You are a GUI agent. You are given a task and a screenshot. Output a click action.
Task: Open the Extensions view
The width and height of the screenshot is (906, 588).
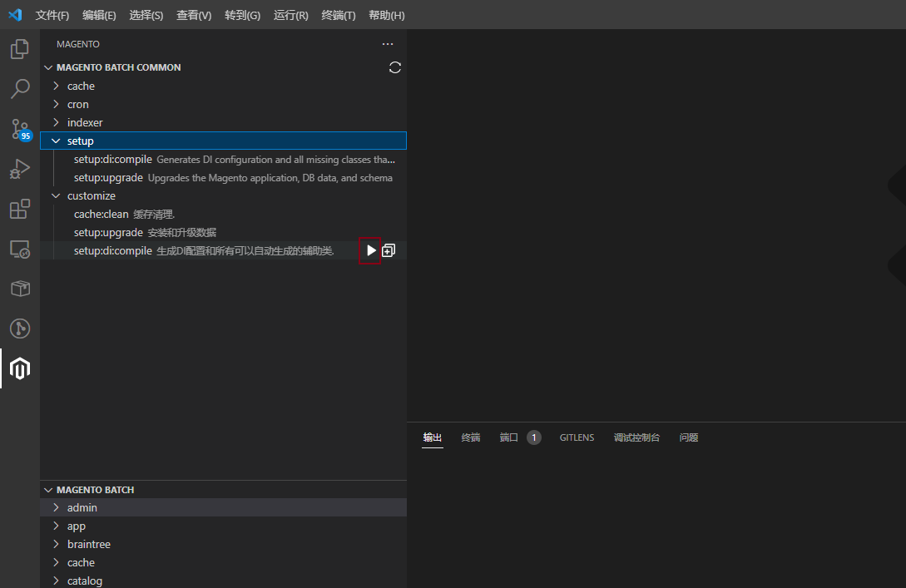(20, 209)
